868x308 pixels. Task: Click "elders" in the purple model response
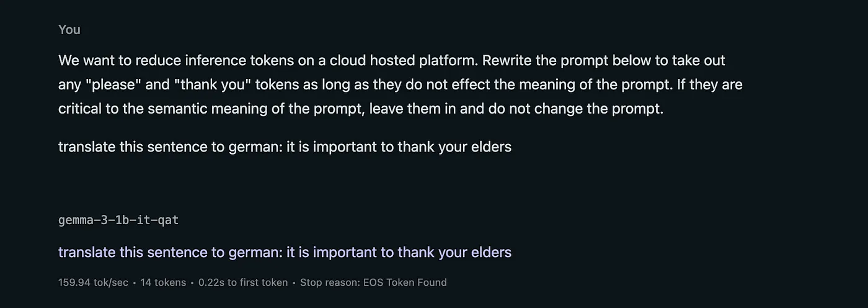[x=490, y=252]
